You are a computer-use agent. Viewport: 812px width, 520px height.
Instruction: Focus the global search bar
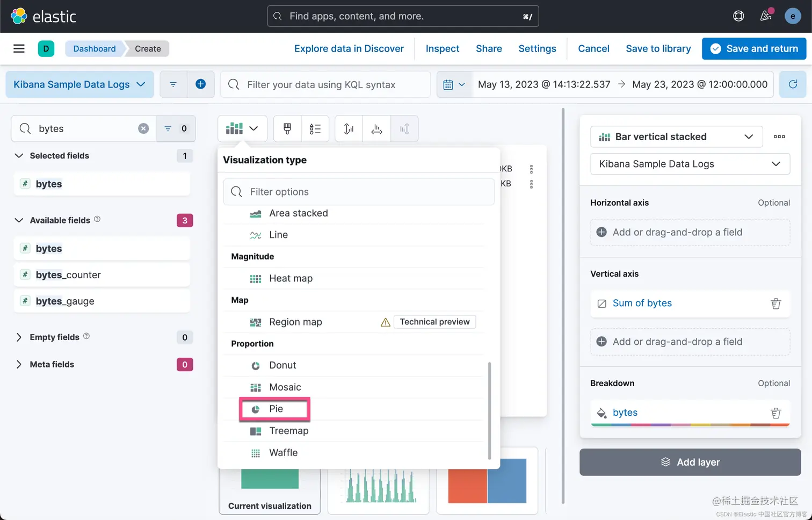pyautogui.click(x=403, y=16)
